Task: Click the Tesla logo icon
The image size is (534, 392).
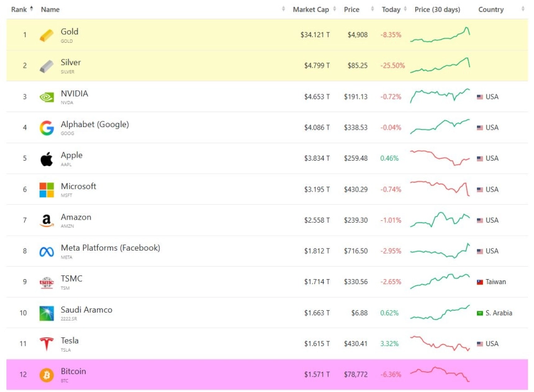Action: coord(47,344)
